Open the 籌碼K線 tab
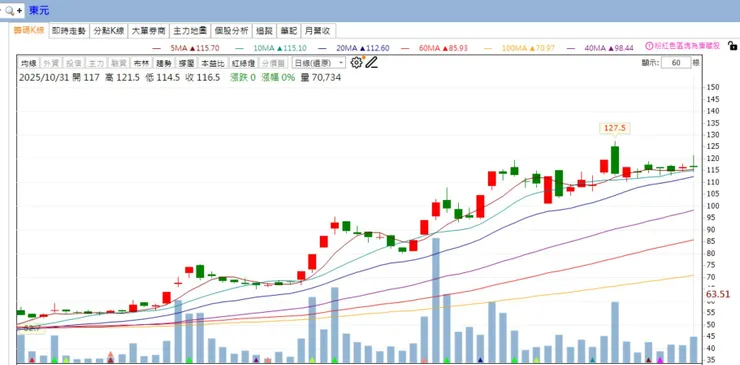This screenshot has height=365, width=740. pyautogui.click(x=29, y=31)
